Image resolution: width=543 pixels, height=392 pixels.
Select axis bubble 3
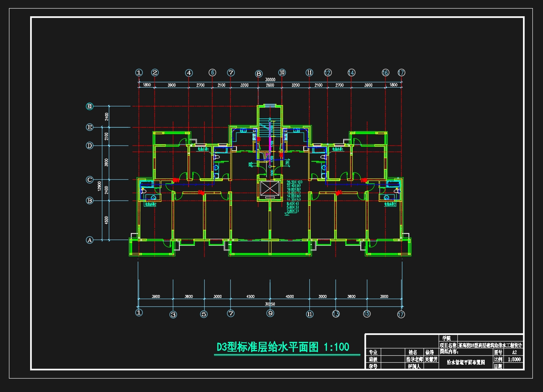[173, 315]
